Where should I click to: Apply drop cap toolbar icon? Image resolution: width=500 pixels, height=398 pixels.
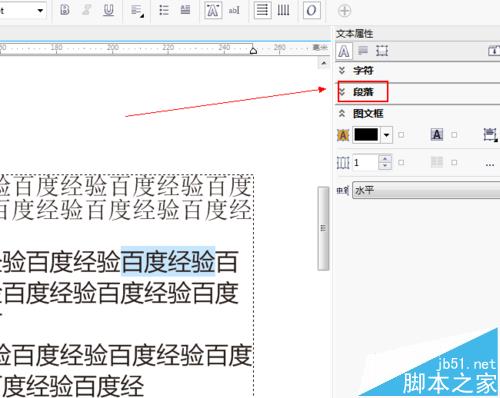coord(185,10)
